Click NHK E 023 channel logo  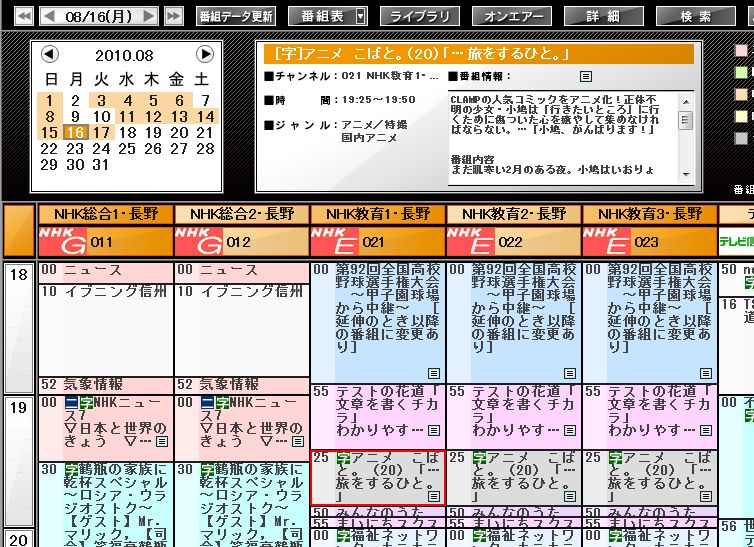point(607,241)
